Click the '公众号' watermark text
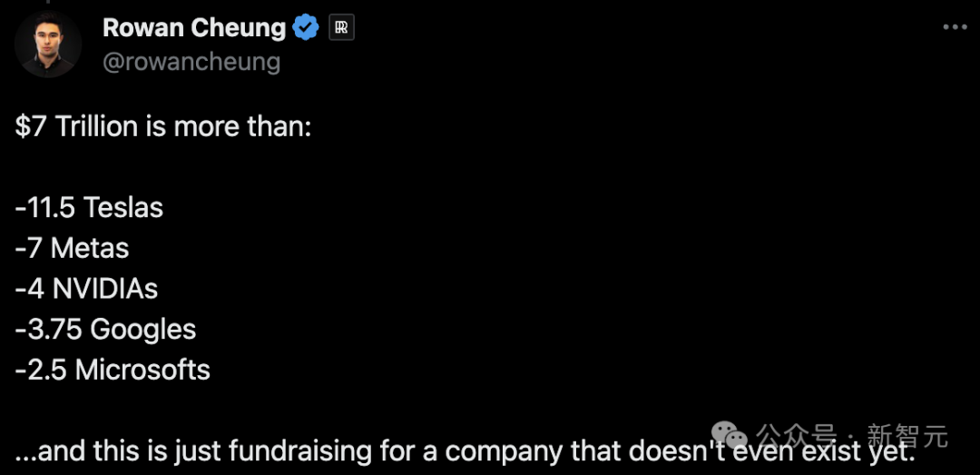The height and width of the screenshot is (475, 980). pyautogui.click(x=796, y=435)
